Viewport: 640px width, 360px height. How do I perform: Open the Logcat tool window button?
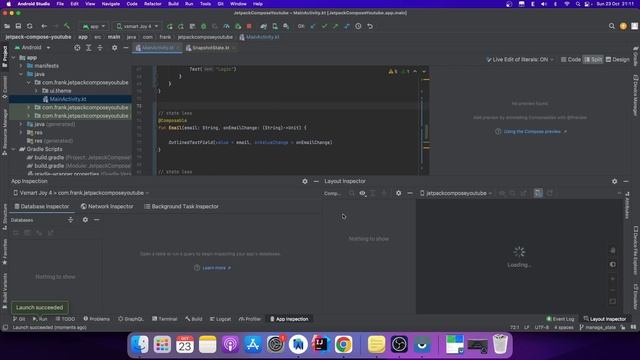pos(220,319)
